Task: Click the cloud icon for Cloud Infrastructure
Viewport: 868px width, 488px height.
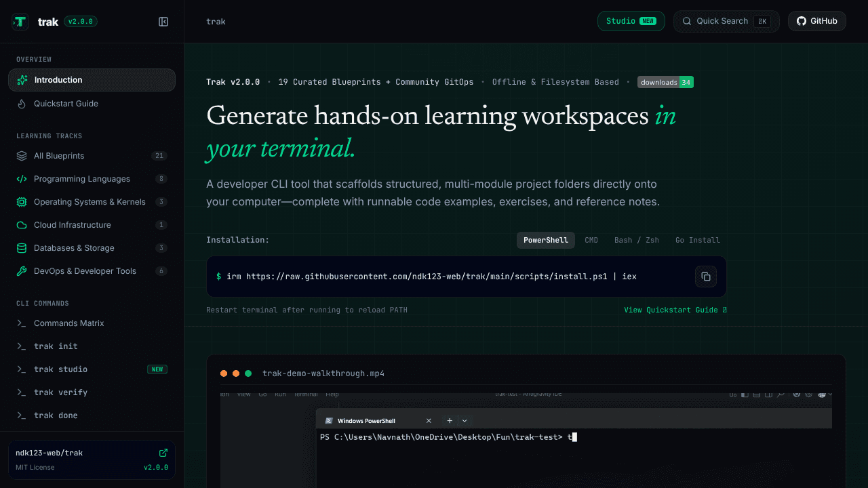Action: click(x=22, y=225)
